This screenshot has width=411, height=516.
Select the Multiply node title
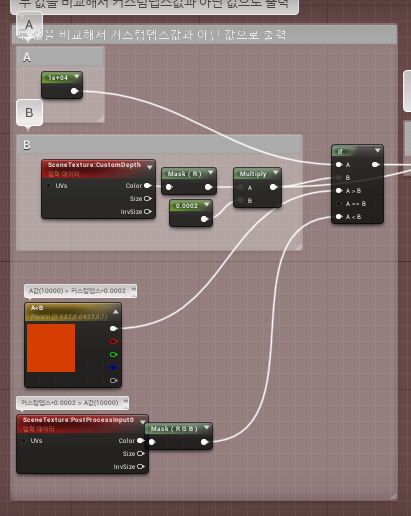tap(253, 174)
